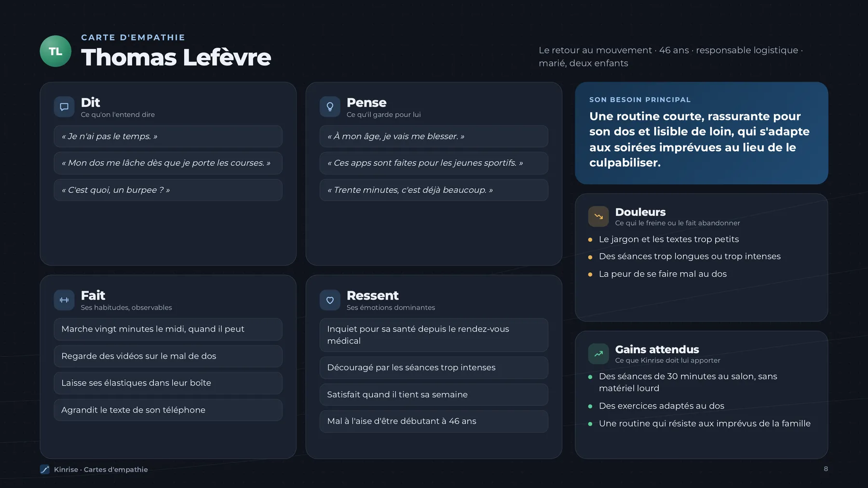Select « Trente minutes, c'est déjà beaucoup. »
The width and height of the screenshot is (868, 488).
(434, 190)
